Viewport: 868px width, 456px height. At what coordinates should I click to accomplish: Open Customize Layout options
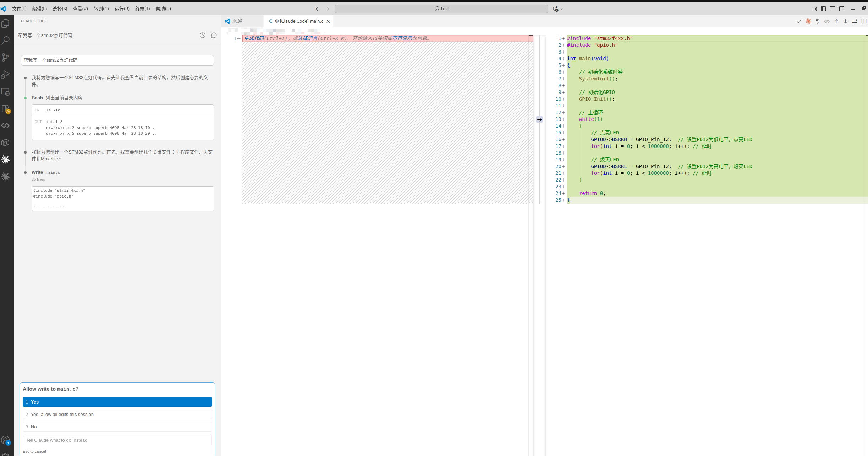point(814,9)
